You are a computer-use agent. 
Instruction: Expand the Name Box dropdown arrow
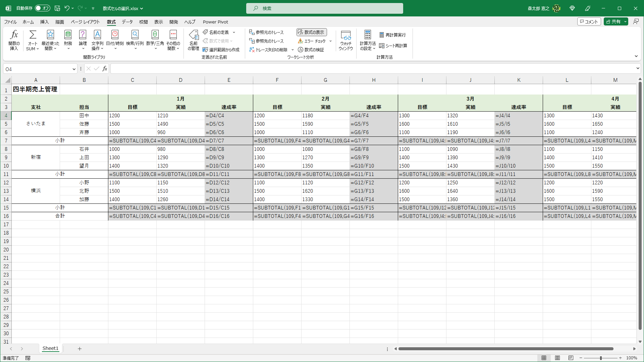pos(74,69)
